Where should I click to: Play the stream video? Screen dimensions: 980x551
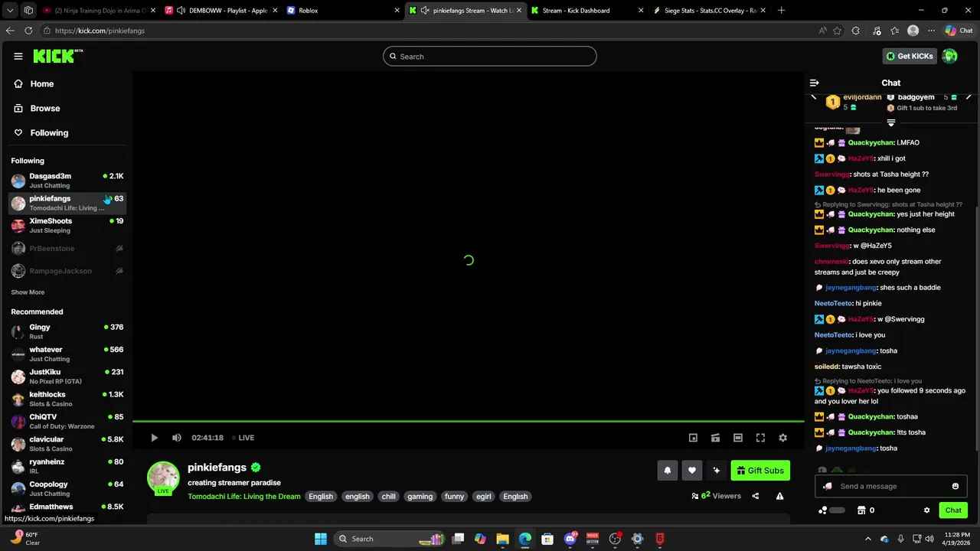[x=154, y=438]
